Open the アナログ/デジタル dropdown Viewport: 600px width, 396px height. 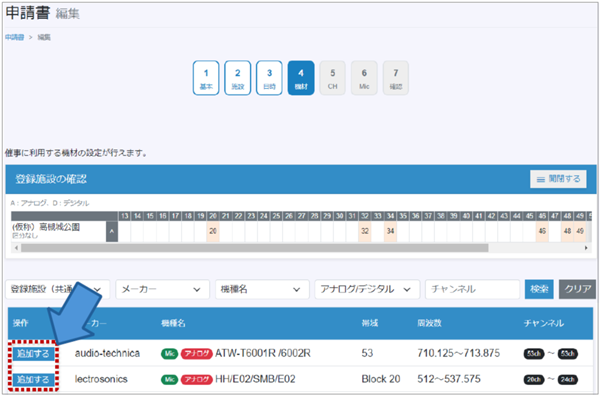pos(367,289)
